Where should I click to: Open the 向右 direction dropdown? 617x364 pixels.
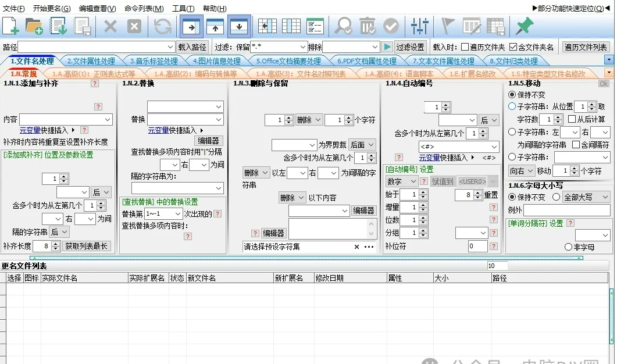tap(521, 171)
